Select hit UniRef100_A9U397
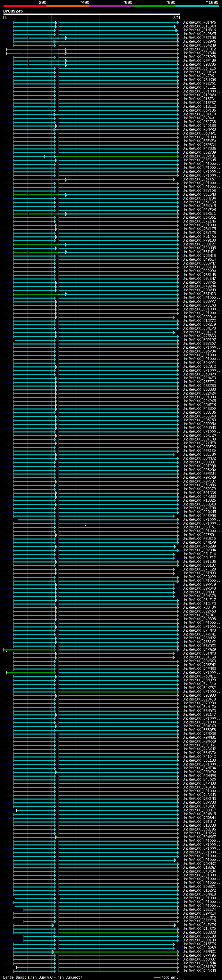 tap(199, 462)
